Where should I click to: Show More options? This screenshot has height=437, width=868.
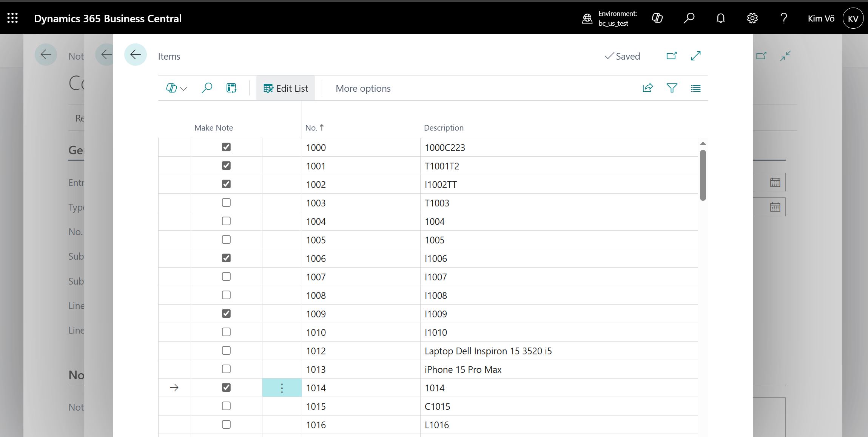pyautogui.click(x=363, y=88)
